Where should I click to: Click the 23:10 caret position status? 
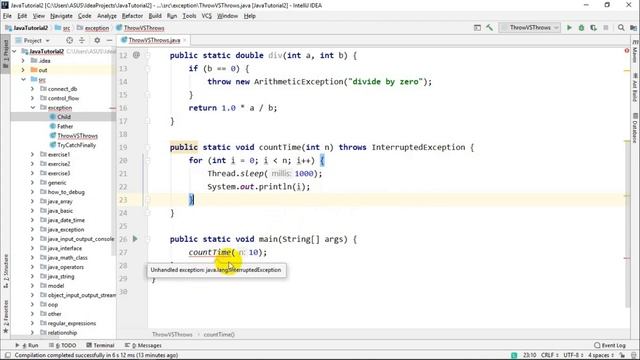(529, 355)
